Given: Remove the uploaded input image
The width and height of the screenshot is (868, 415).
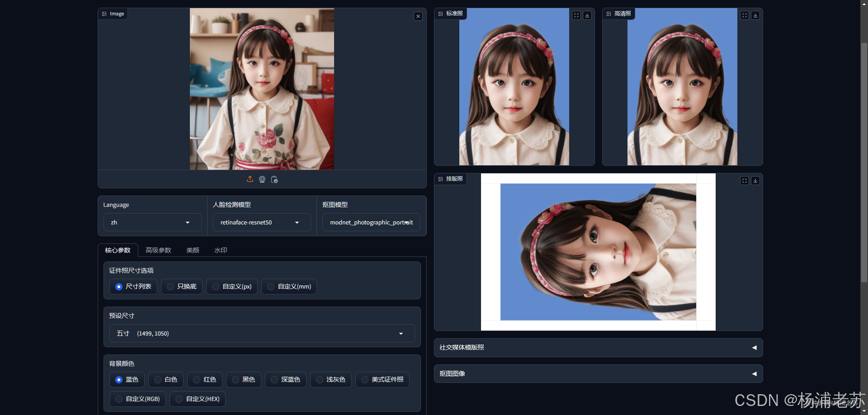Looking at the screenshot, I should (418, 16).
